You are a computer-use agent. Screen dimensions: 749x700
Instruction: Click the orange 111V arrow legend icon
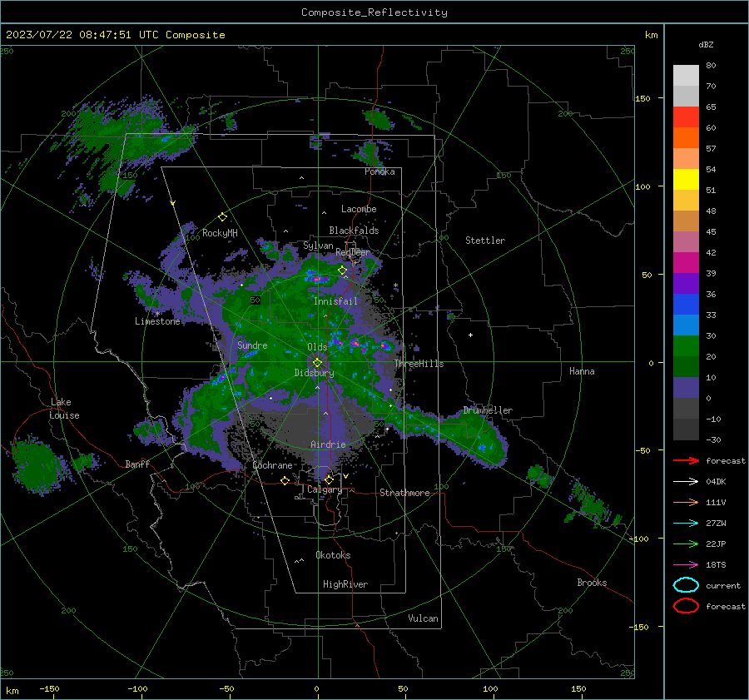[686, 502]
